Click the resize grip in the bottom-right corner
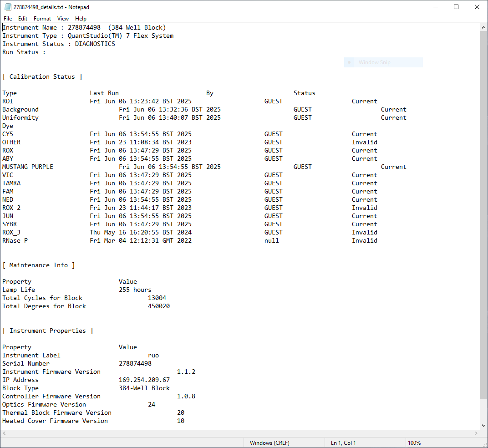 [x=485, y=445]
